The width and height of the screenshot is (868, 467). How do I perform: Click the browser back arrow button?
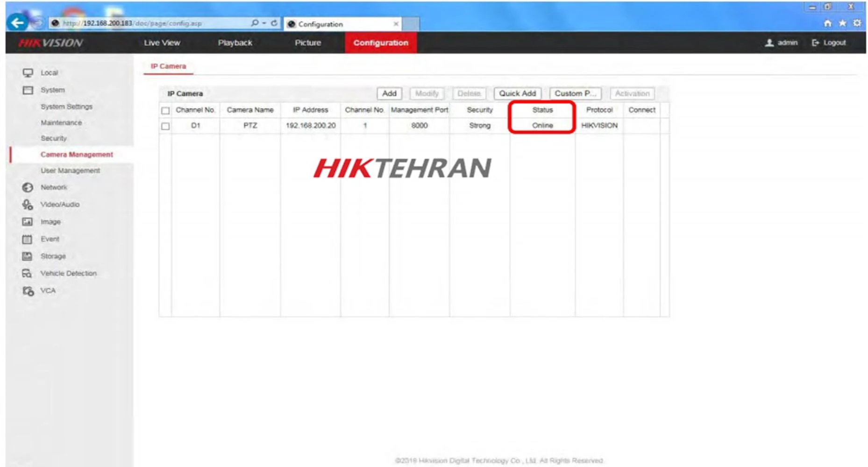point(18,22)
